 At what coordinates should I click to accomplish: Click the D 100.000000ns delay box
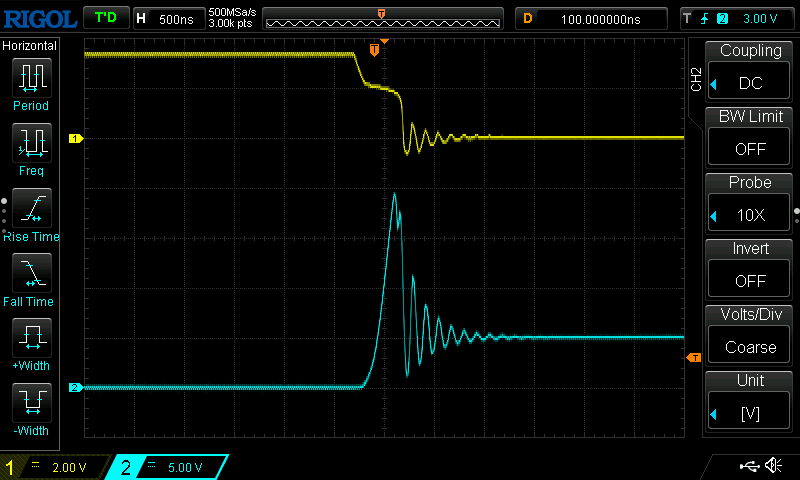591,19
